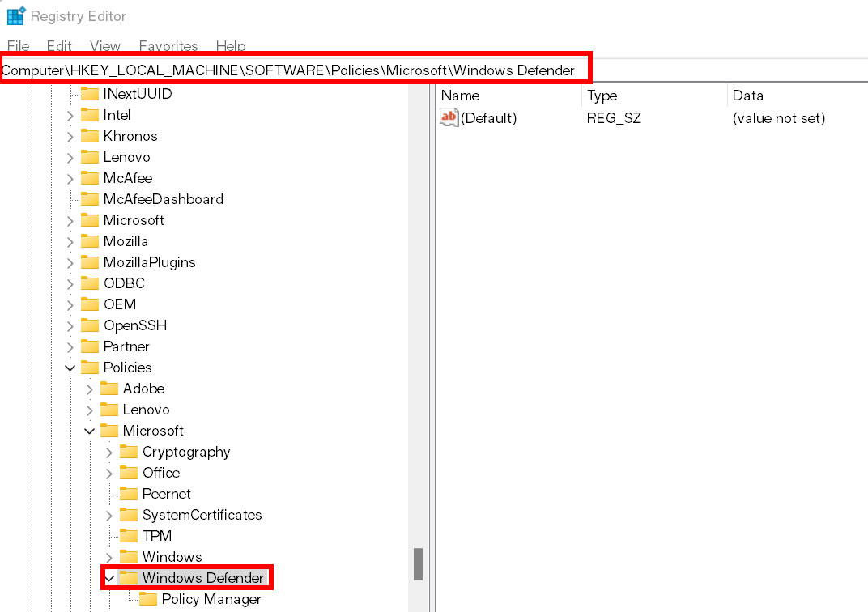Expand the Intel key
The width and height of the screenshot is (868, 612).
71,114
